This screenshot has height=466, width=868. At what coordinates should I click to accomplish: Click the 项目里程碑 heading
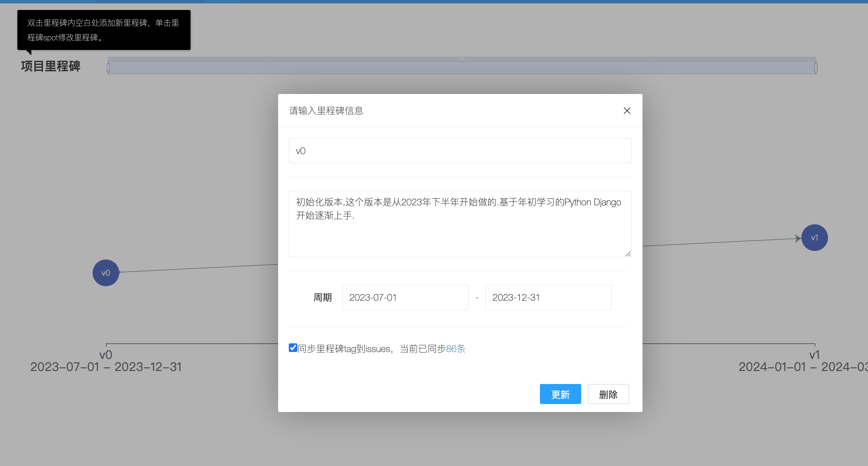click(51, 66)
